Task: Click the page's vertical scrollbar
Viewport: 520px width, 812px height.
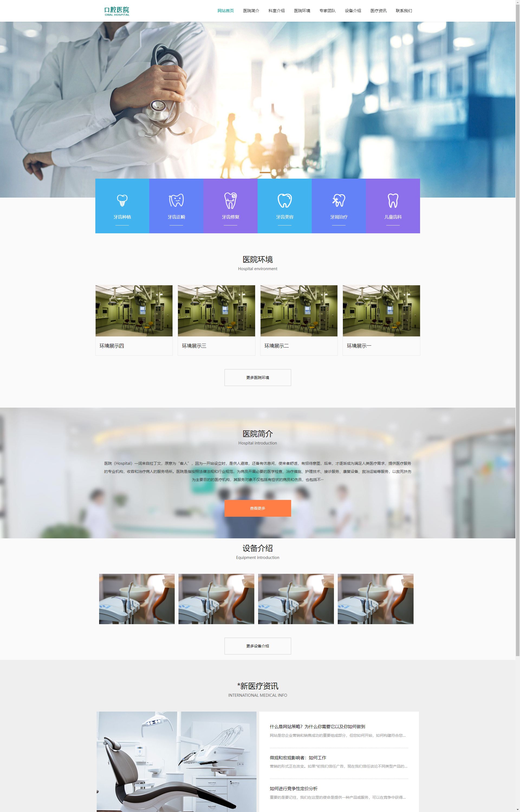Action: 517,337
